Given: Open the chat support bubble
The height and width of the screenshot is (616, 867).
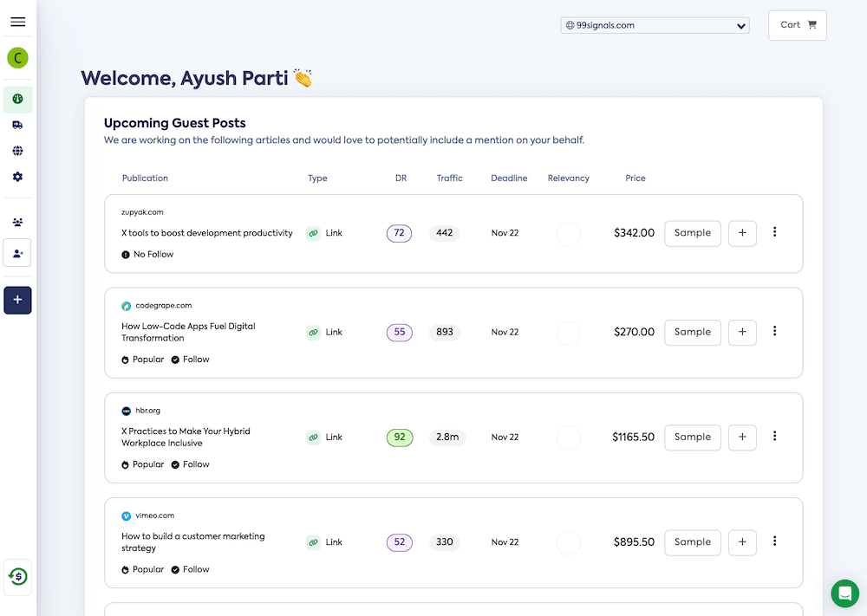Looking at the screenshot, I should coord(844,593).
